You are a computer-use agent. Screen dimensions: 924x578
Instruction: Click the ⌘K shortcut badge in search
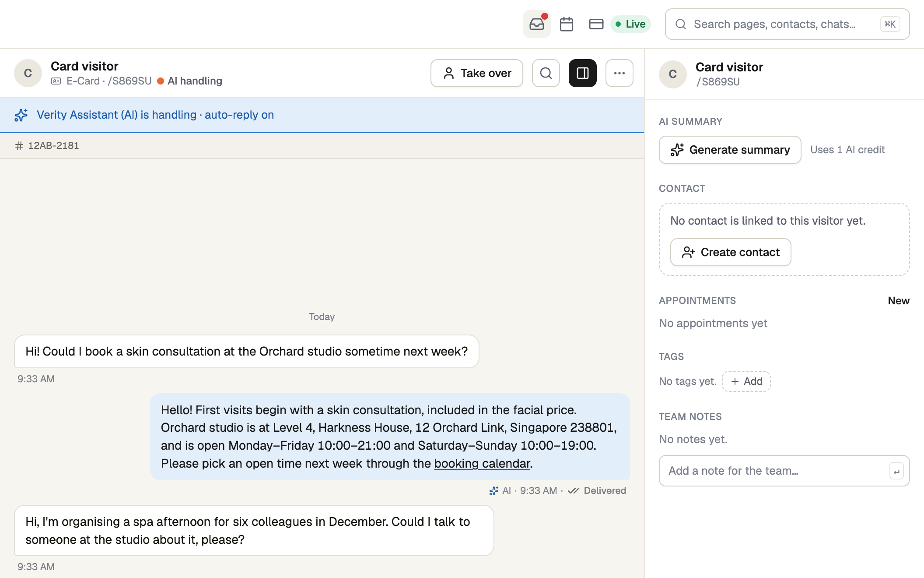(890, 24)
